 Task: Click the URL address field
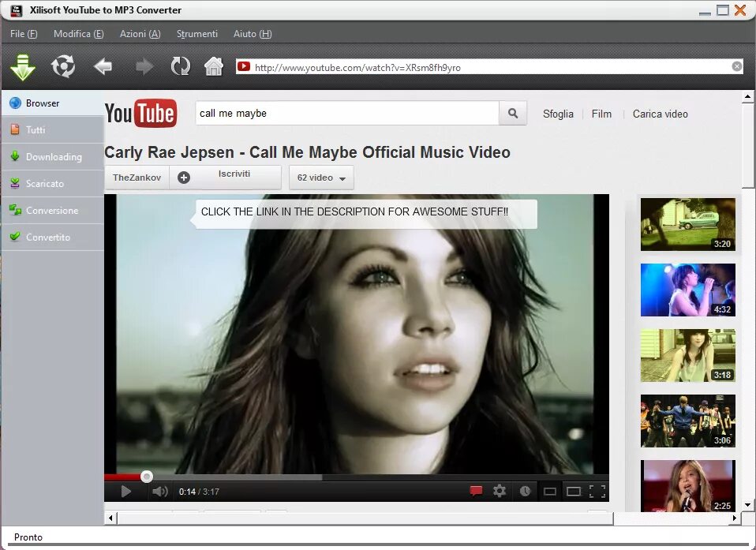click(489, 66)
